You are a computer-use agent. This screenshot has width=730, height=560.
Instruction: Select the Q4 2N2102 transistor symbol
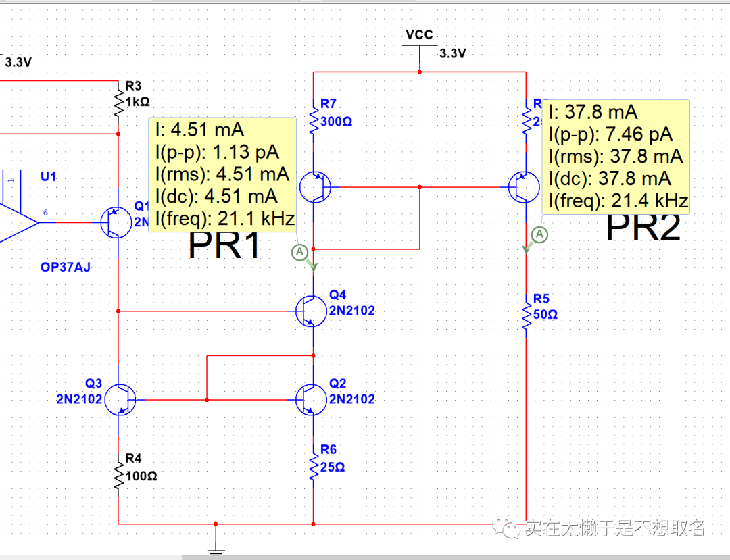pos(309,311)
